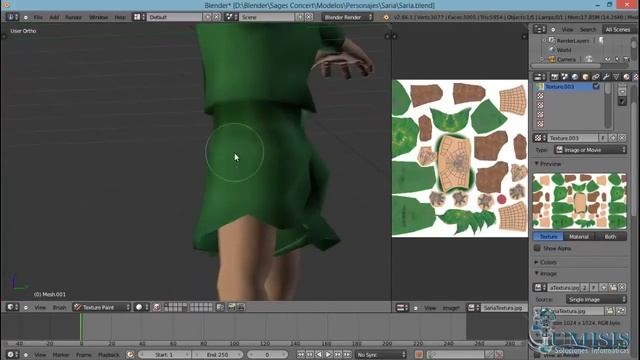Click the Render tab icon in Properties
The image size is (640, 360).
tap(554, 77)
